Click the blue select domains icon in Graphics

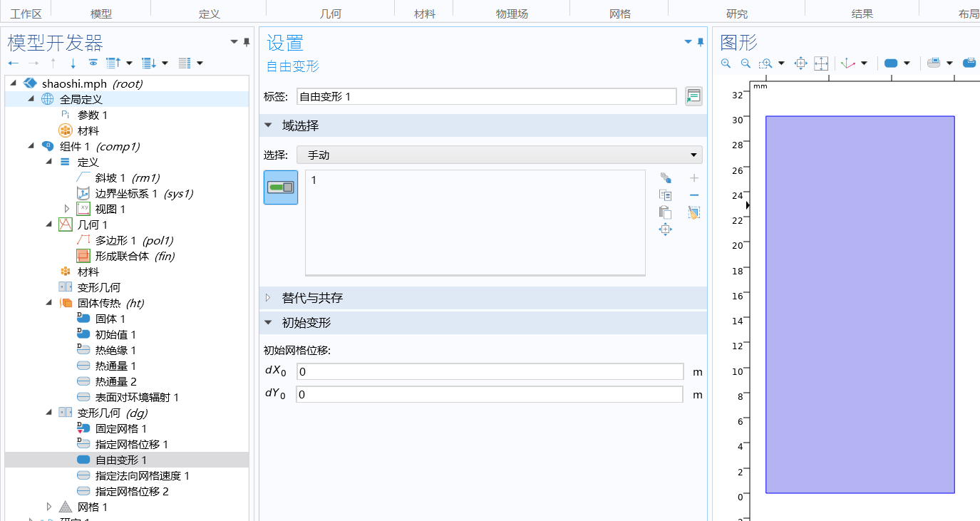point(891,63)
